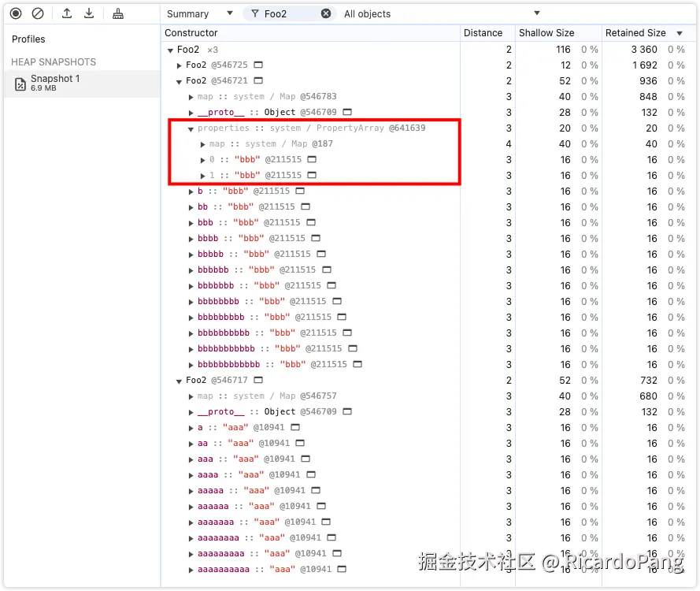The image size is (700, 591).
Task: Click window icon beside index 1 "bbb"
Action: coord(312,175)
